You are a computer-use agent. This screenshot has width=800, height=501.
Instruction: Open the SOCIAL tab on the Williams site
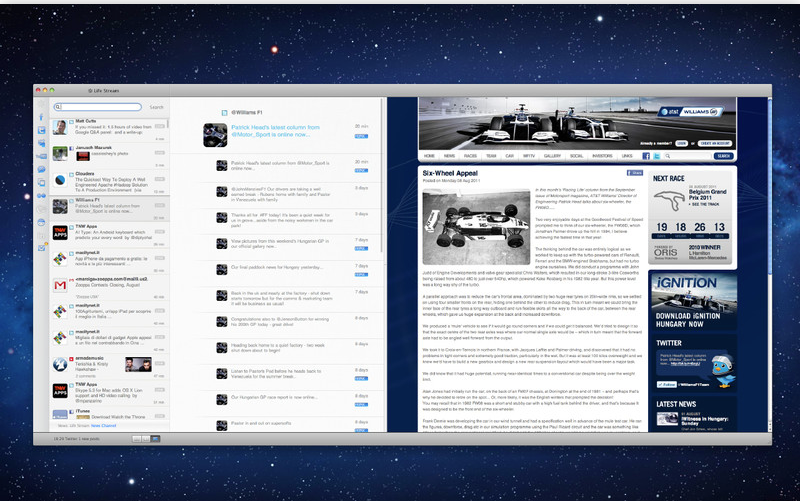(x=576, y=156)
